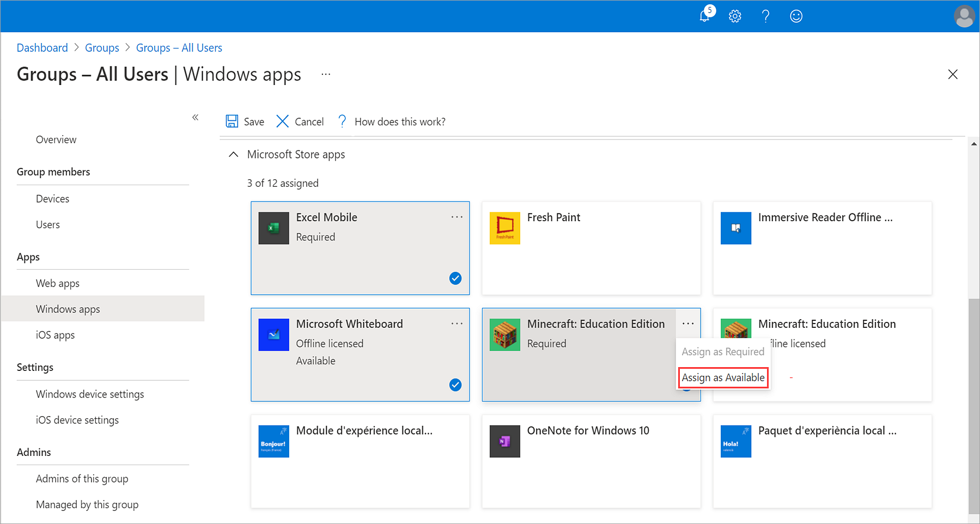The width and height of the screenshot is (980, 524).
Task: Select Module d'expérience local... card title
Action: 364,430
